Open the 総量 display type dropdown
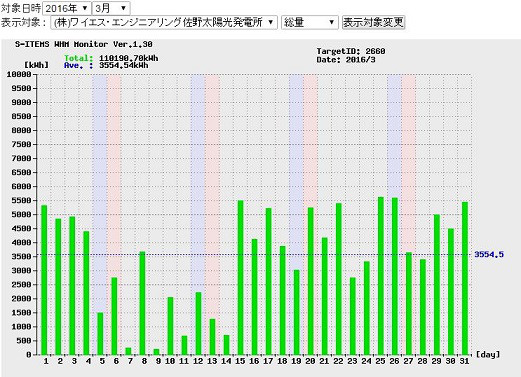The image size is (521, 377). coord(309,23)
